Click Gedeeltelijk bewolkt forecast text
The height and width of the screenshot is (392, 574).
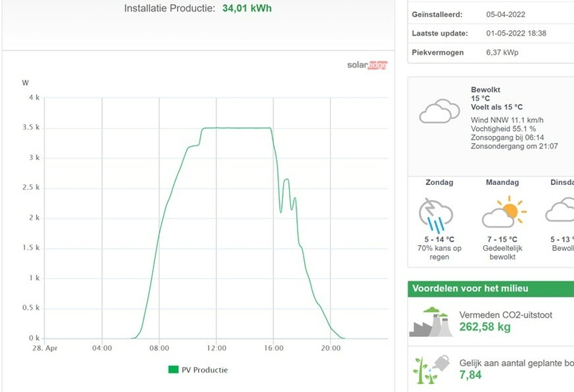coord(502,252)
